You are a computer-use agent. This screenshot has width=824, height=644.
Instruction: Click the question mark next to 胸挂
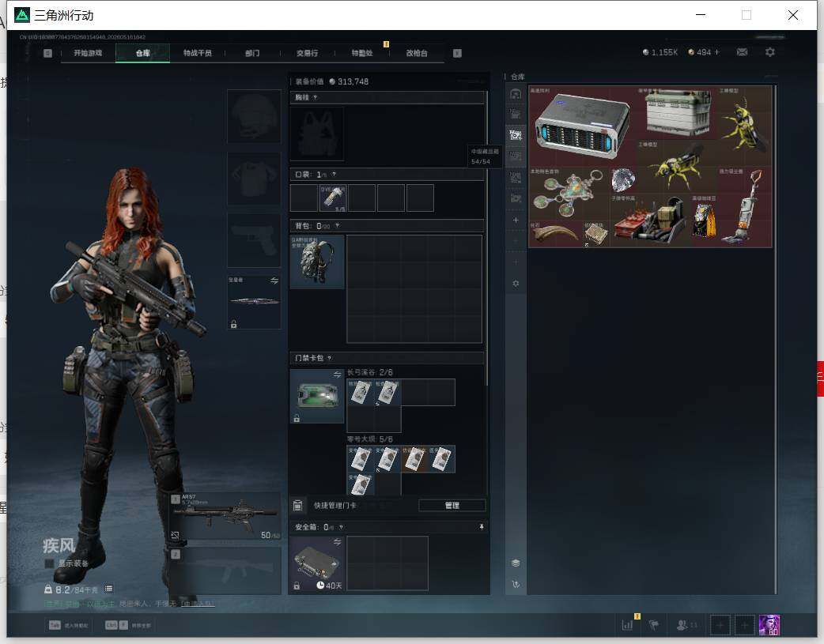point(315,98)
